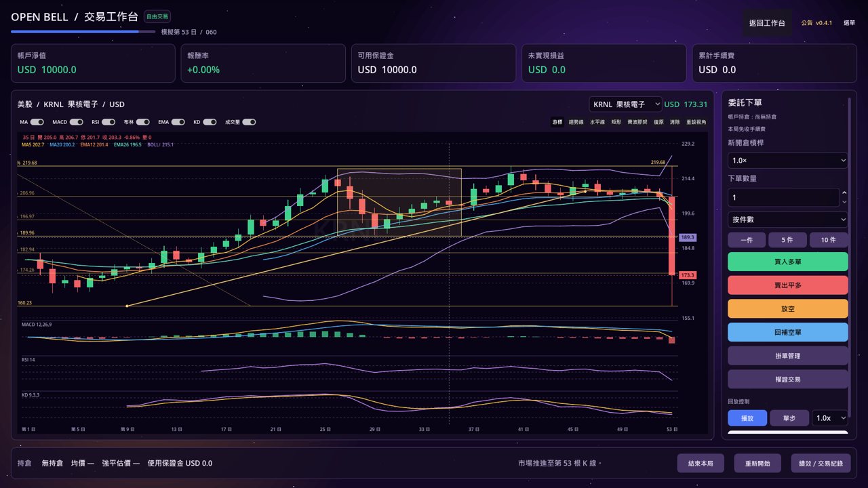Image resolution: width=868 pixels, height=488 pixels.
Task: Open the 新開倉槓桿 leverage dropdown
Action: (788, 161)
